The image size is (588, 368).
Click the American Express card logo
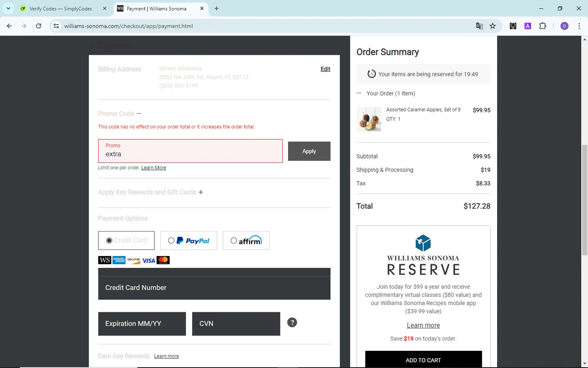[119, 260]
